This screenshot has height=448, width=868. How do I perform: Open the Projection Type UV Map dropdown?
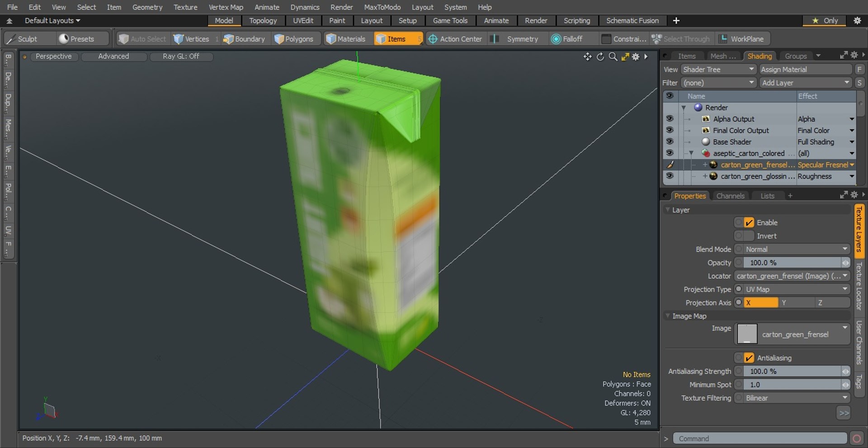(797, 289)
